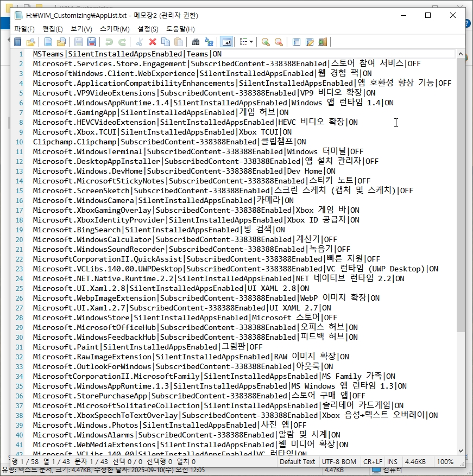Click the blue book icon in toolbar

[x=17, y=42]
